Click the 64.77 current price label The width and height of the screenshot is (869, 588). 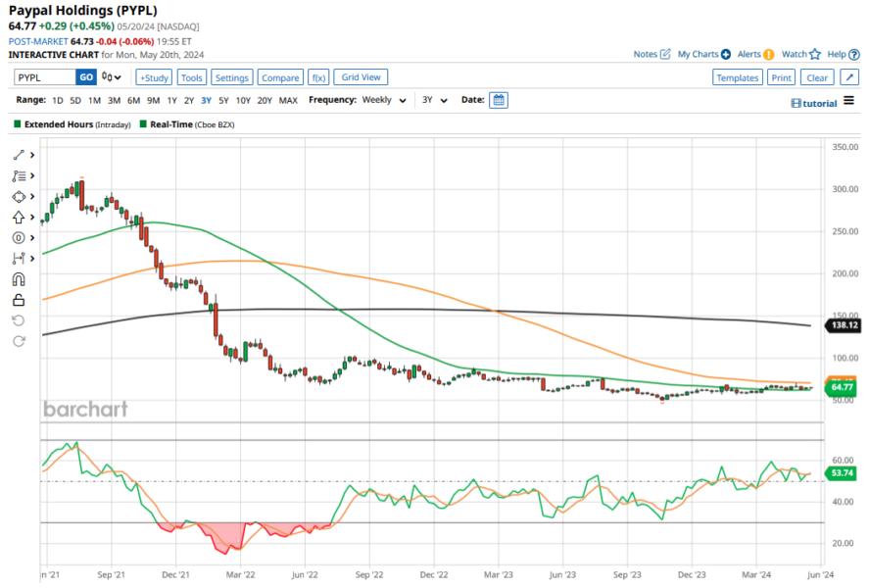[842, 387]
